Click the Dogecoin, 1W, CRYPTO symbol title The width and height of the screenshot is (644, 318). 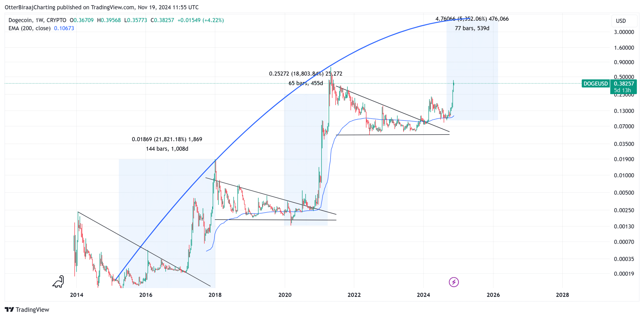point(37,20)
